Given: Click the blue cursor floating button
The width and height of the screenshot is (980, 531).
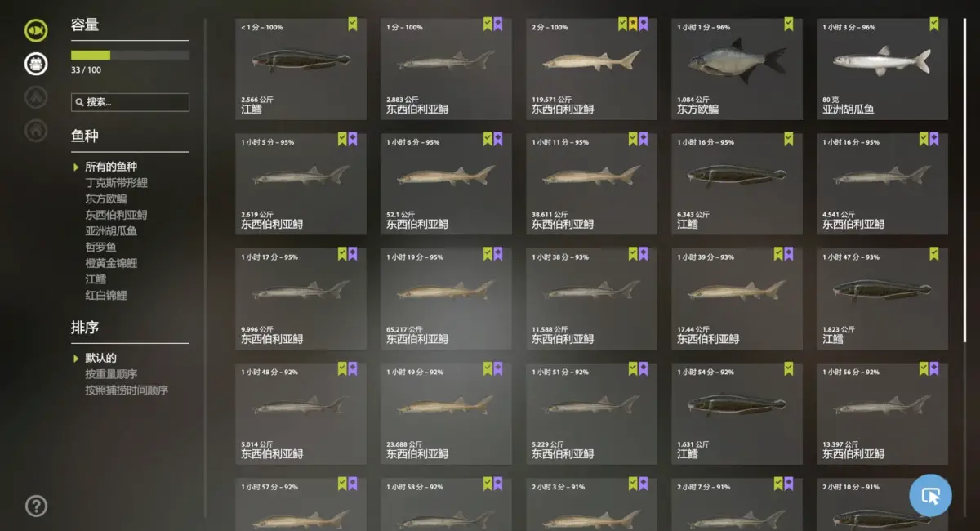Looking at the screenshot, I should [x=930, y=495].
